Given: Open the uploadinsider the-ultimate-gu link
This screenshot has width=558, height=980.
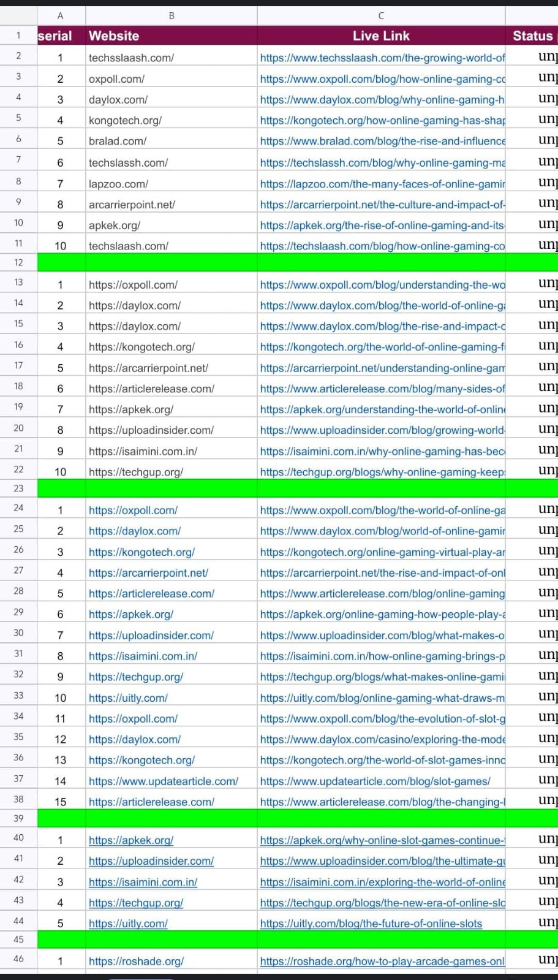Looking at the screenshot, I should click(382, 861).
